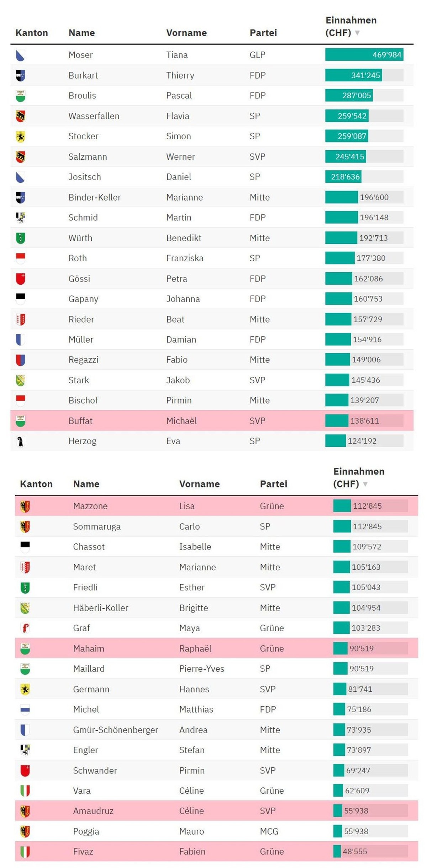Click the Ticino crest beside Regazzi

point(20,360)
